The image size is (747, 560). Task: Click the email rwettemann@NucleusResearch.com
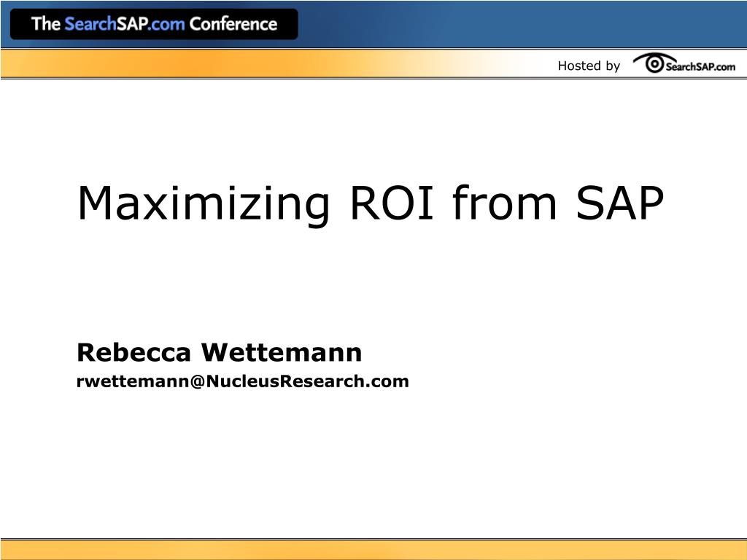[242, 381]
